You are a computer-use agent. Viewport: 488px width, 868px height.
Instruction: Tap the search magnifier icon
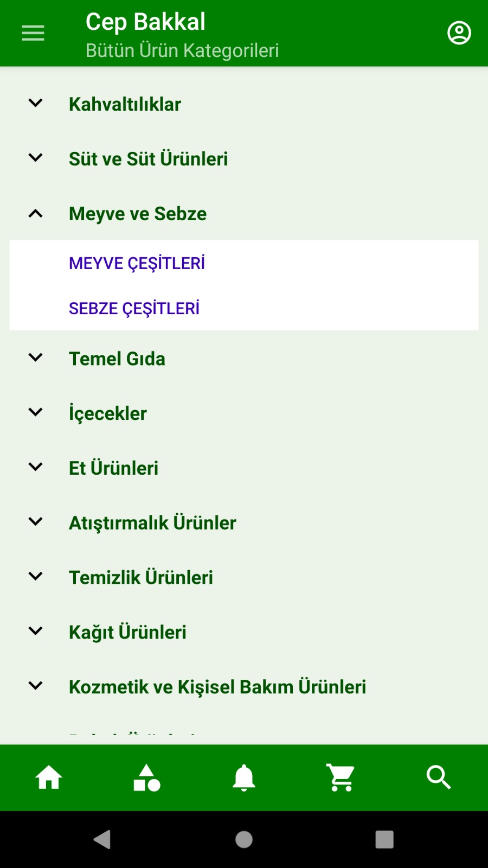(439, 777)
